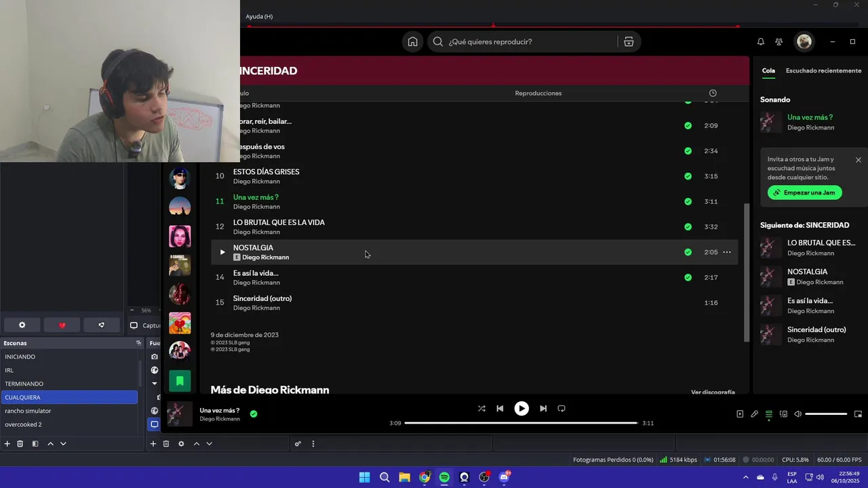Open Ayuda (H) menu
Screen dimensions: 868x488
(x=259, y=16)
